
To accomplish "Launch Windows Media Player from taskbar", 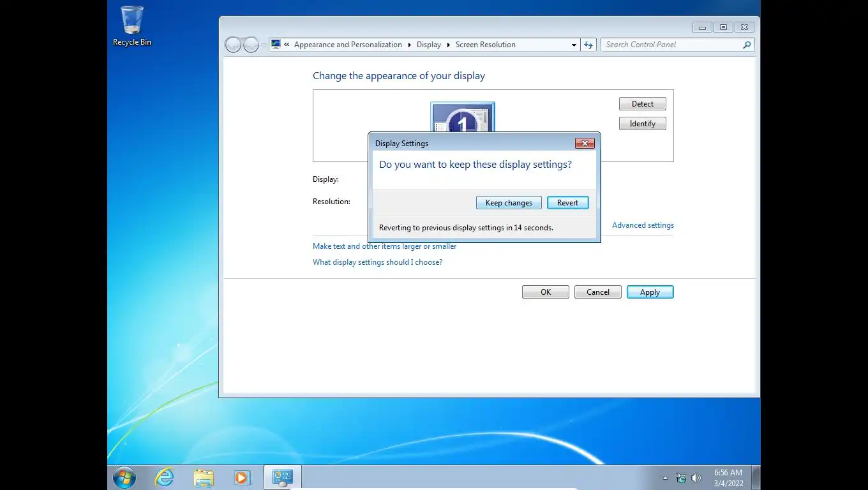I will pyautogui.click(x=243, y=477).
